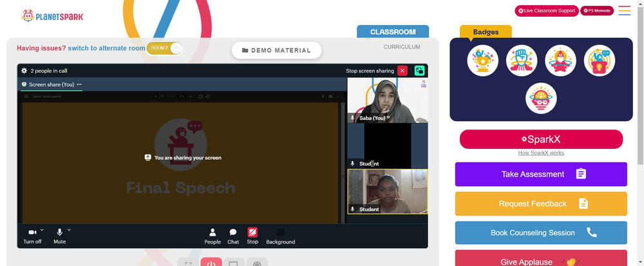Click the PlanetSpark logo
Image resolution: width=644 pixels, height=266 pixels.
point(53,16)
